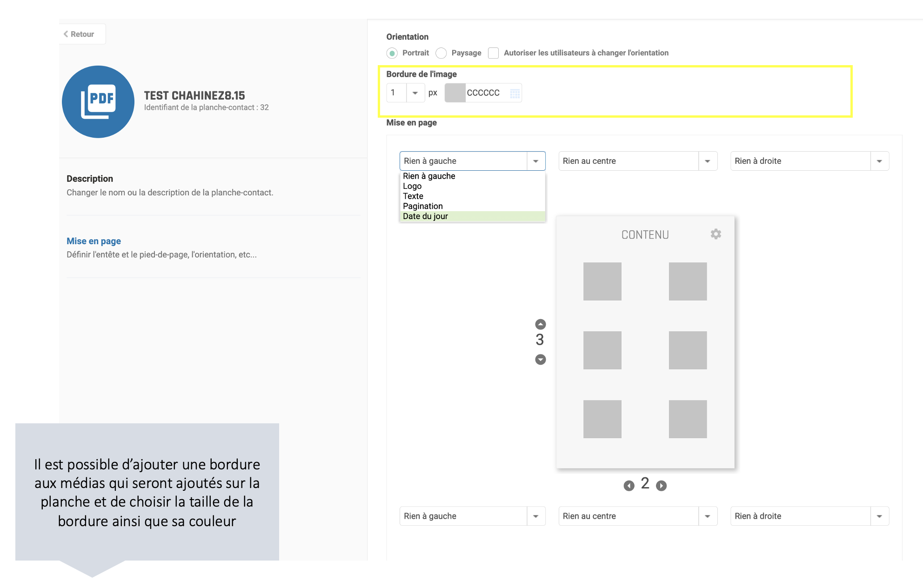Click the Retour back chevron icon
The width and height of the screenshot is (923, 588).
click(x=66, y=34)
